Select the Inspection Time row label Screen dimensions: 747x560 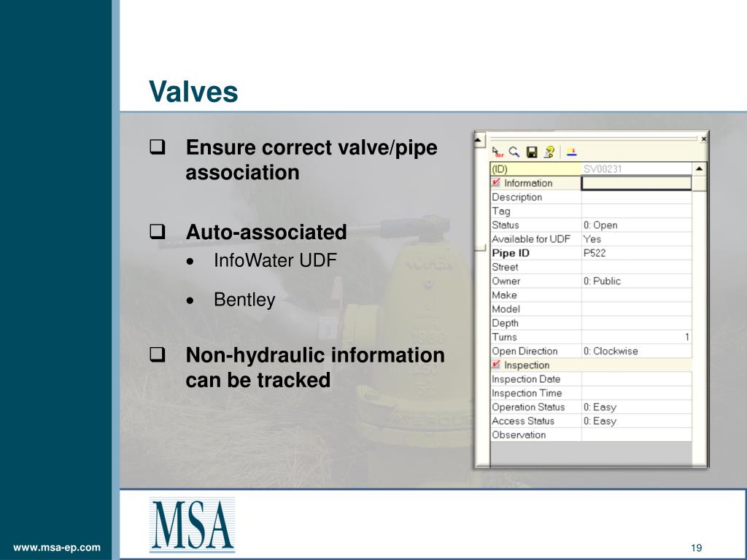(536, 393)
